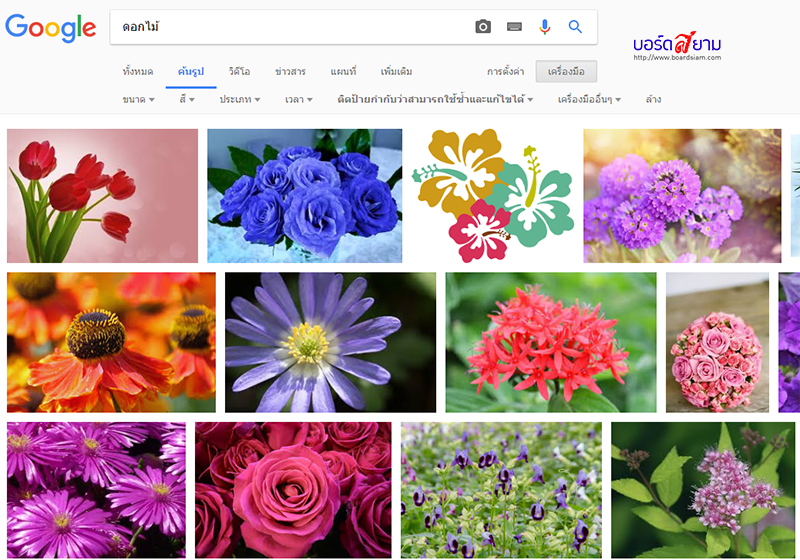Click the camera search-by-image icon
Screen dimensions: 800x560
pos(483,27)
